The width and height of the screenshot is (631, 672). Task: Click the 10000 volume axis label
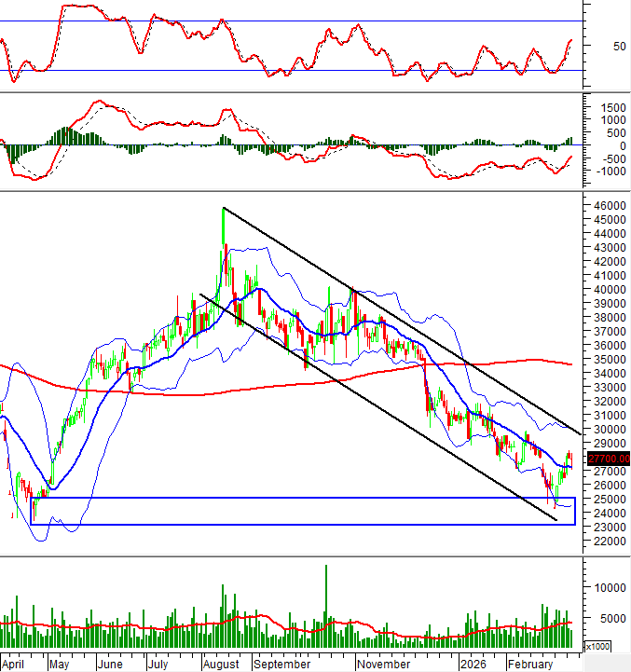[x=607, y=588]
